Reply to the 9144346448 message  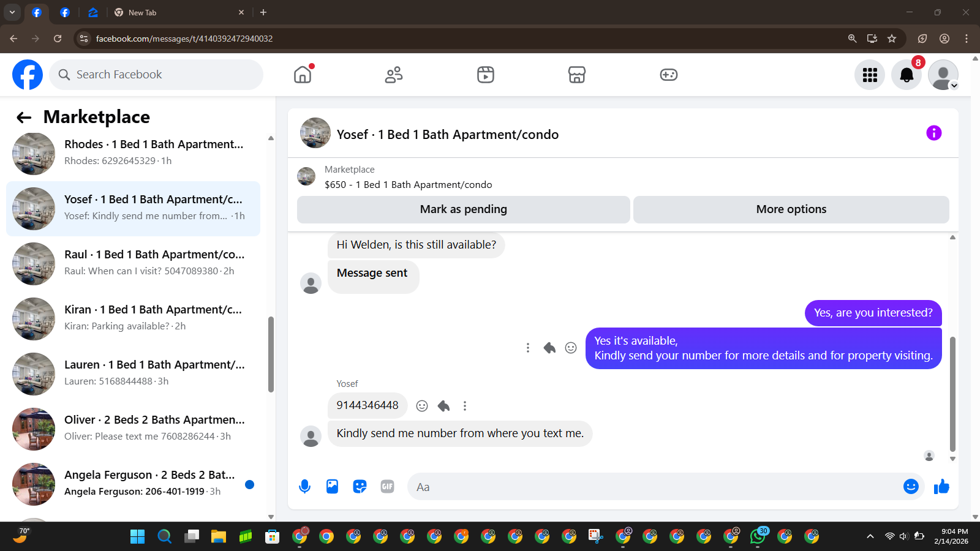(443, 406)
